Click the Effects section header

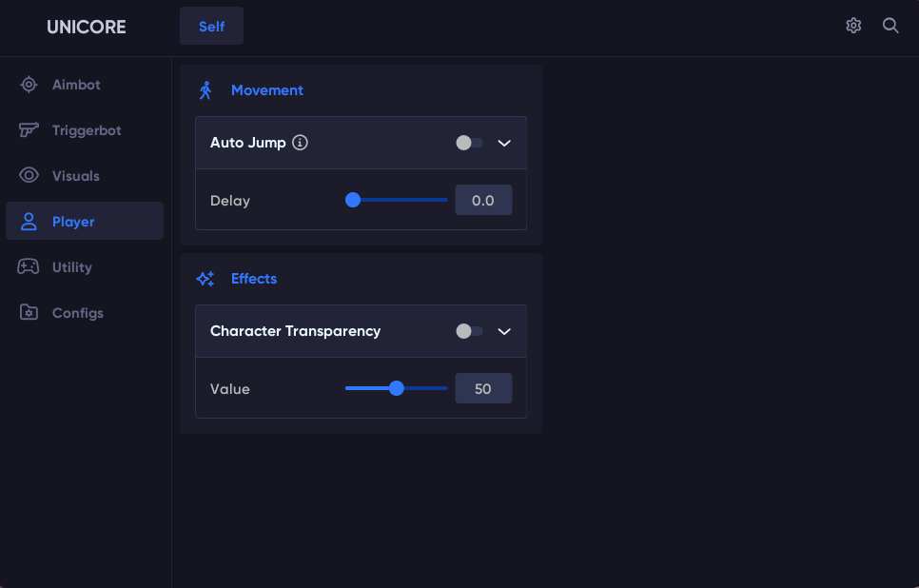[x=253, y=279]
